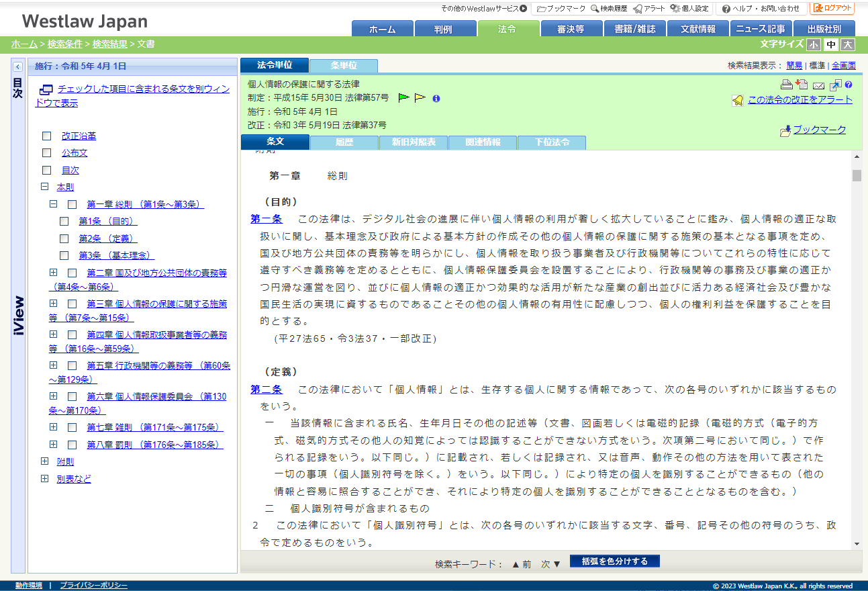Viewport: 868px width, 591px height.
Task: Check the 目次 checkbox in the tree
Action: 46,171
